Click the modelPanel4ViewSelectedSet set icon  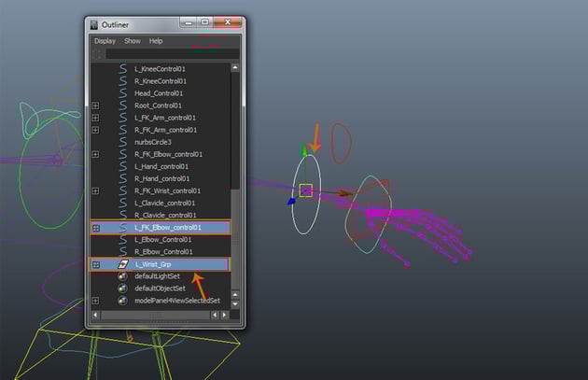click(x=122, y=301)
